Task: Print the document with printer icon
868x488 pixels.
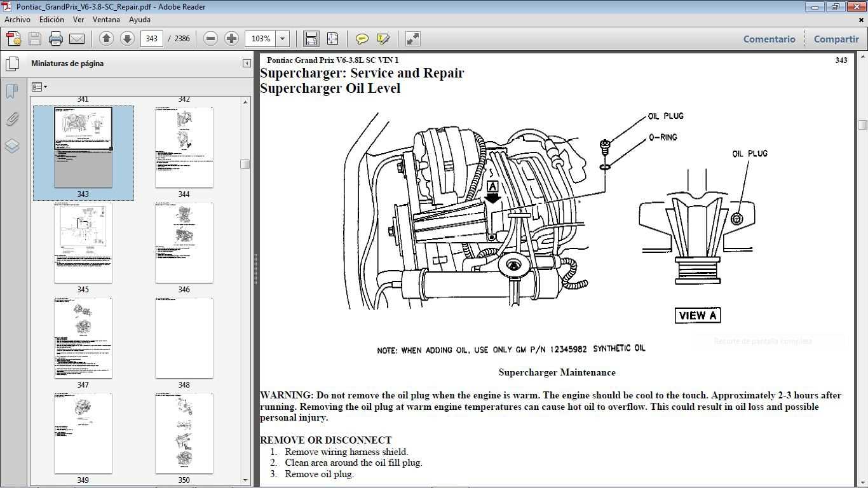Action: (x=56, y=39)
